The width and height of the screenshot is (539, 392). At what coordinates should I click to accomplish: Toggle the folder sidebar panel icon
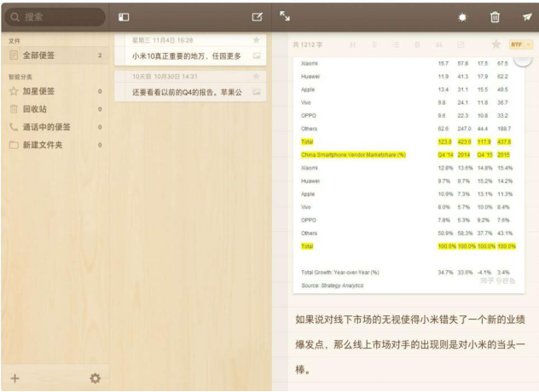[x=124, y=17]
